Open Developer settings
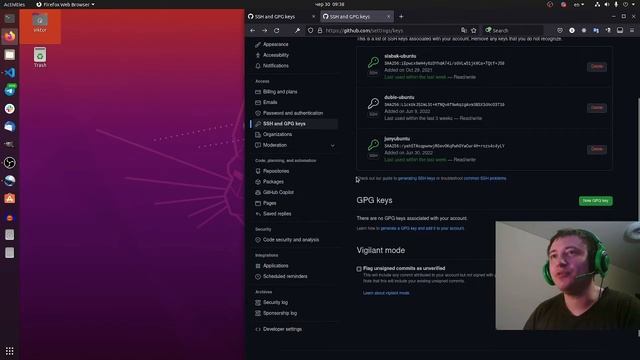Image resolution: width=640 pixels, height=360 pixels. click(x=282, y=329)
